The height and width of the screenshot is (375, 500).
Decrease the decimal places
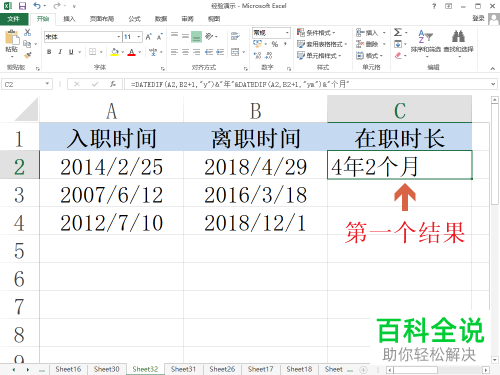[x=269, y=55]
